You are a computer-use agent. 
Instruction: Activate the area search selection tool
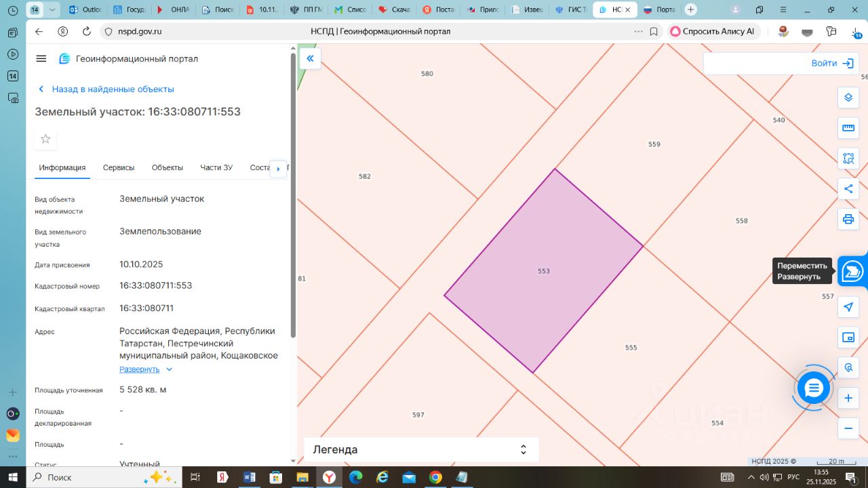[848, 159]
